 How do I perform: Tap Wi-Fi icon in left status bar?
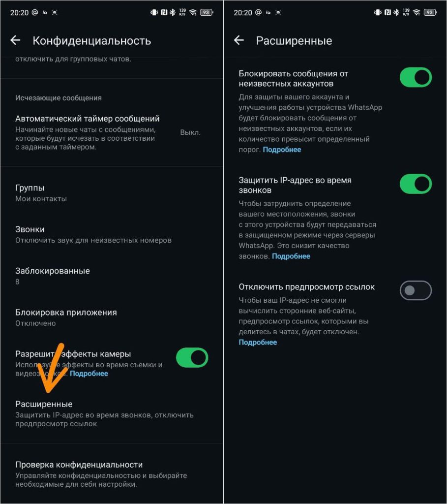193,12
